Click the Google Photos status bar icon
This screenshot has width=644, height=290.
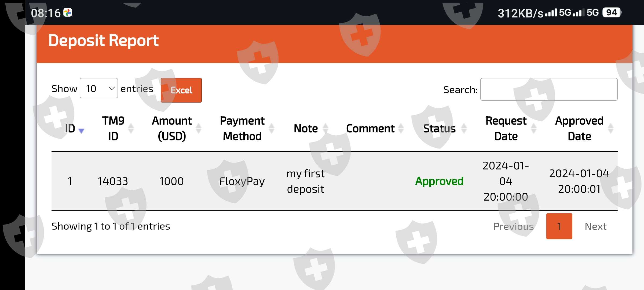point(68,13)
